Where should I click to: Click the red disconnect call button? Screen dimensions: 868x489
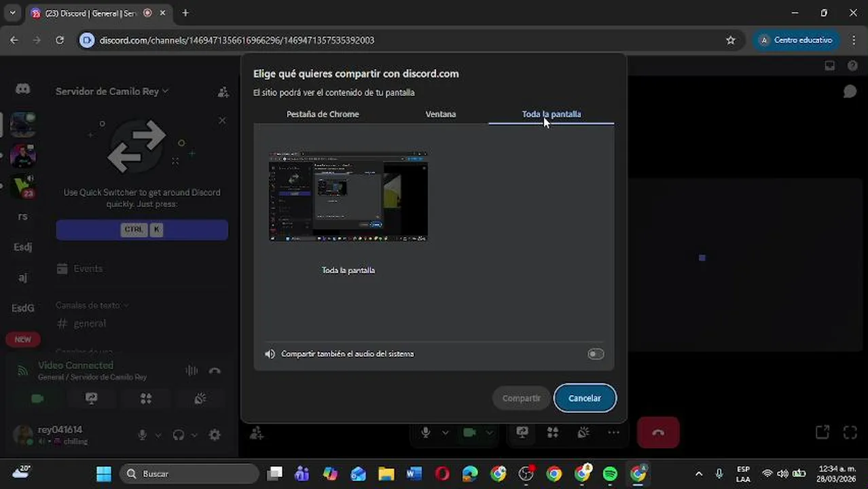pyautogui.click(x=658, y=433)
